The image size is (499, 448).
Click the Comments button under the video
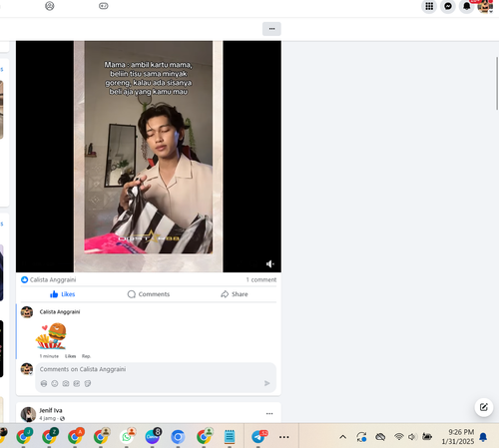[149, 294]
